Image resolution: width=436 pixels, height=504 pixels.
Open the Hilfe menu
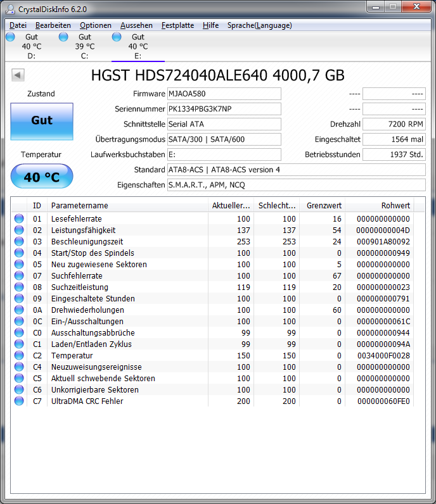coord(211,25)
